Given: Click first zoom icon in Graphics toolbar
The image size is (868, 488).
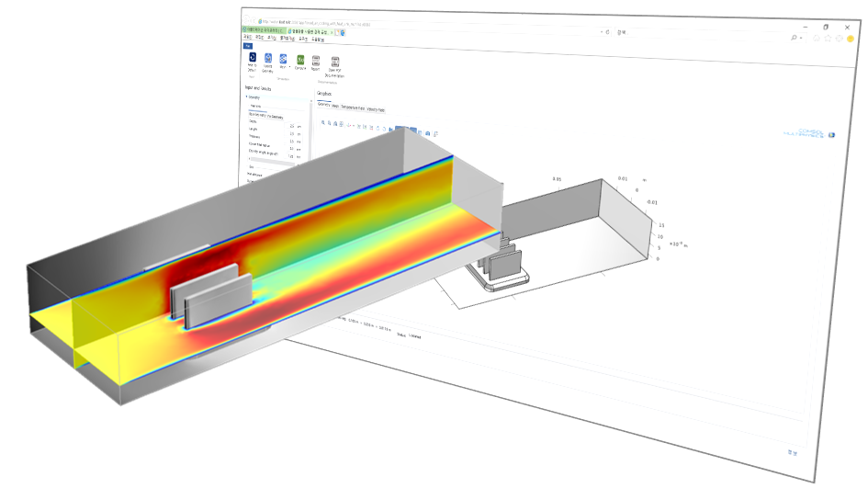Looking at the screenshot, I should click(322, 124).
